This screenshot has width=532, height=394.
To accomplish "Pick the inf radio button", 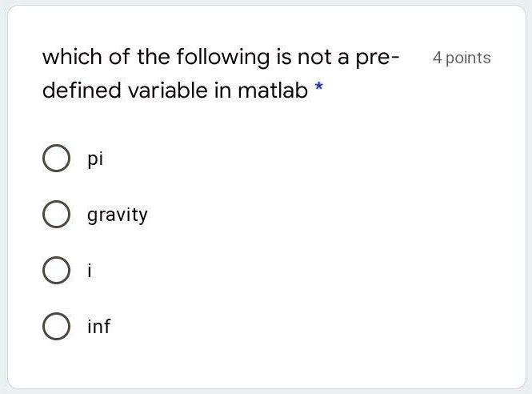I will click(55, 327).
